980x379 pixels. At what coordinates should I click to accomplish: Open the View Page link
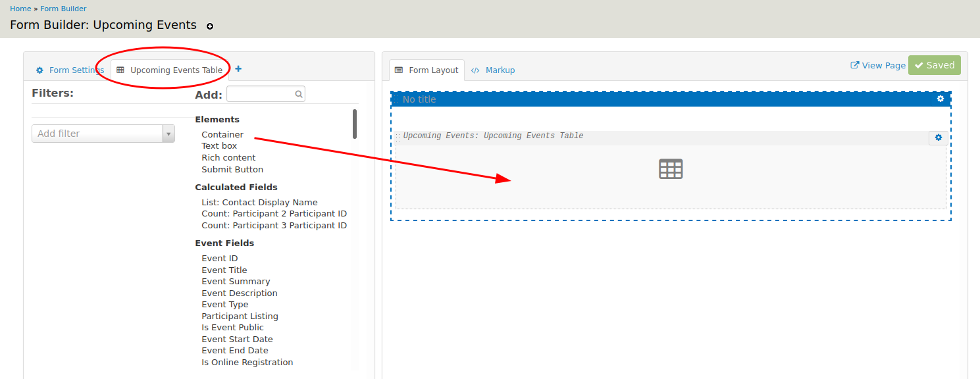click(x=878, y=65)
